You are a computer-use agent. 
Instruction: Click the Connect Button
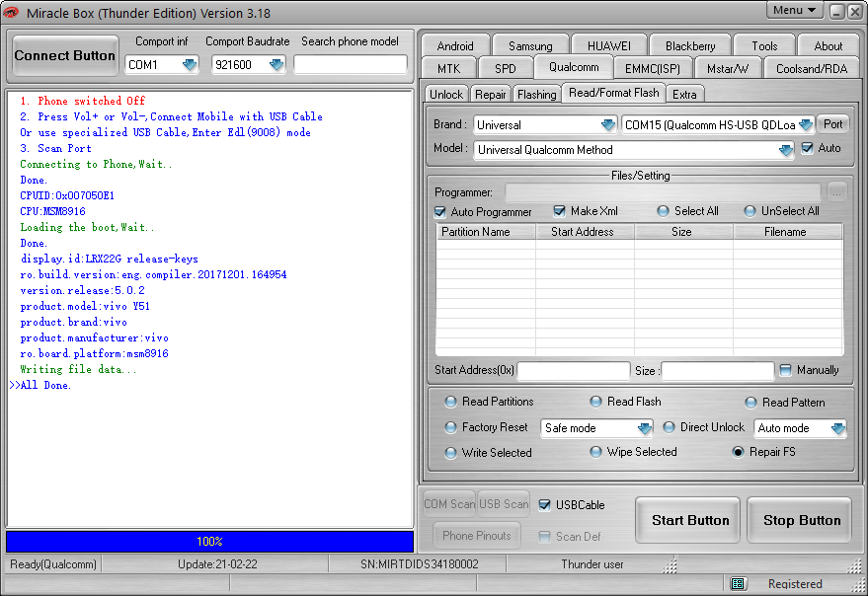click(65, 56)
